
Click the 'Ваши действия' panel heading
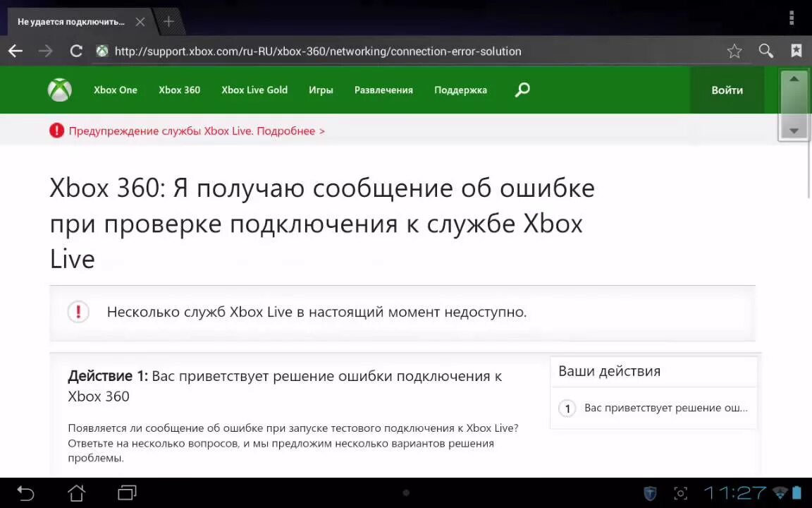(x=609, y=371)
